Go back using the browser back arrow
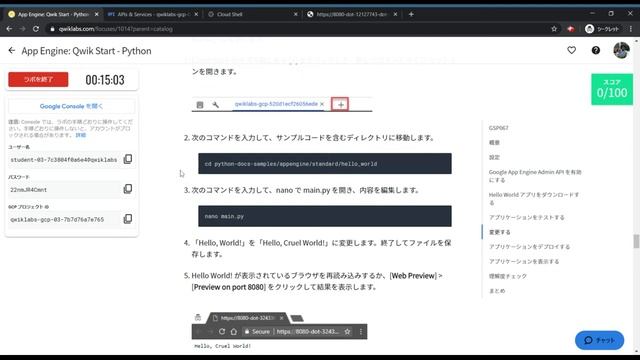Viewport: 640px width, 360px height. pyautogui.click(x=9, y=29)
